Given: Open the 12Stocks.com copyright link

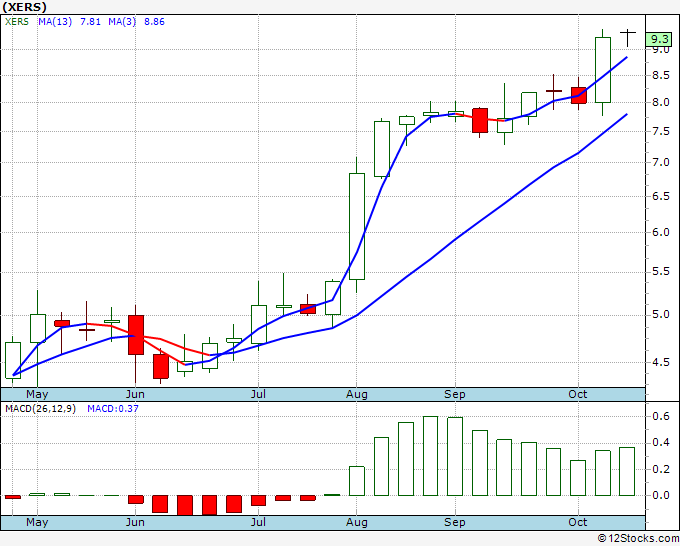Looking at the screenshot, I should (x=638, y=539).
